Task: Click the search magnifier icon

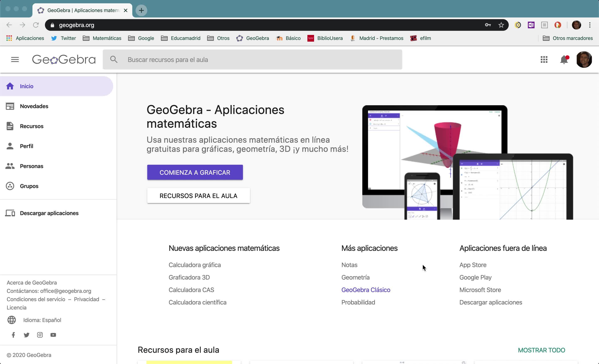Action: (x=114, y=59)
